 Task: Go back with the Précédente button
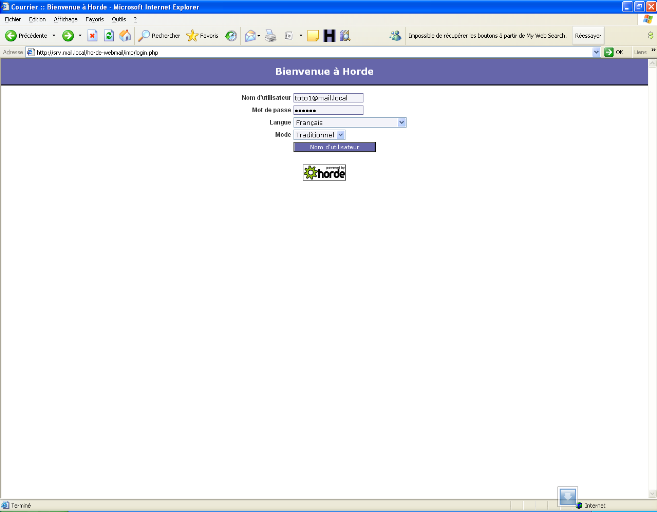pos(26,36)
